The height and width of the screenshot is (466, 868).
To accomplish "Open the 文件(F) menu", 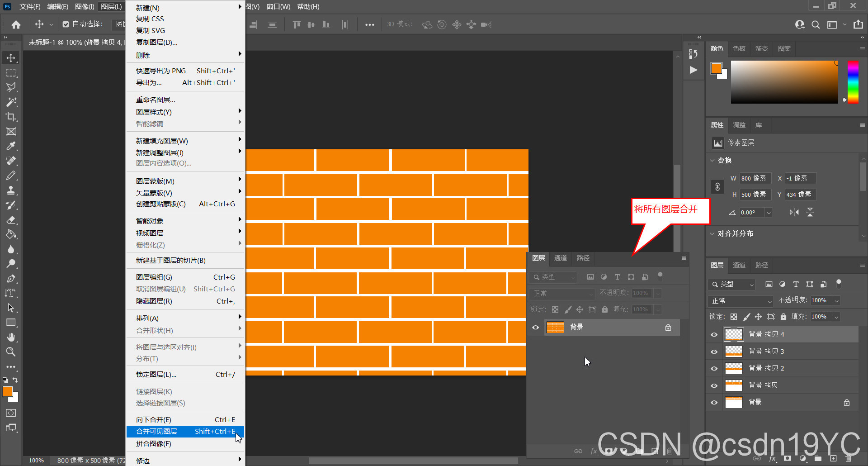I will (30, 6).
